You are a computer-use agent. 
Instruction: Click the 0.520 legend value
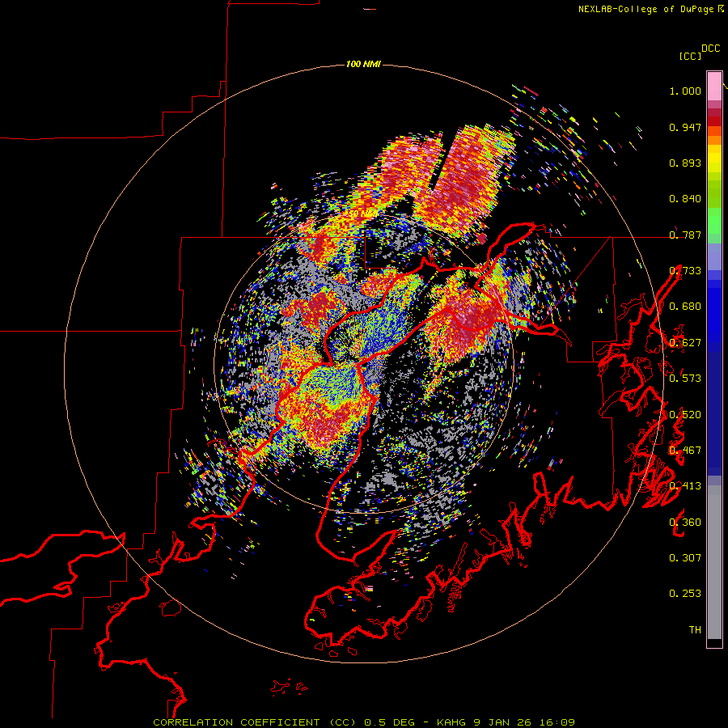(x=685, y=415)
